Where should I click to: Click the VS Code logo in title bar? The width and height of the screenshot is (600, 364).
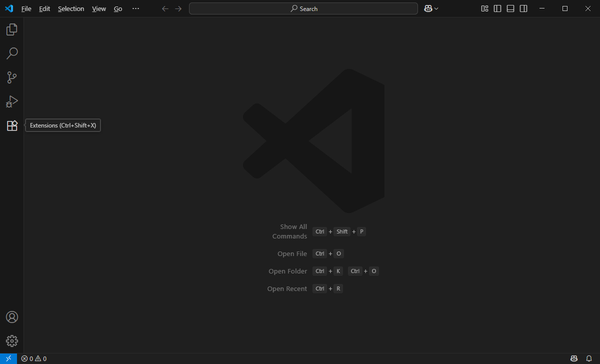tap(9, 8)
